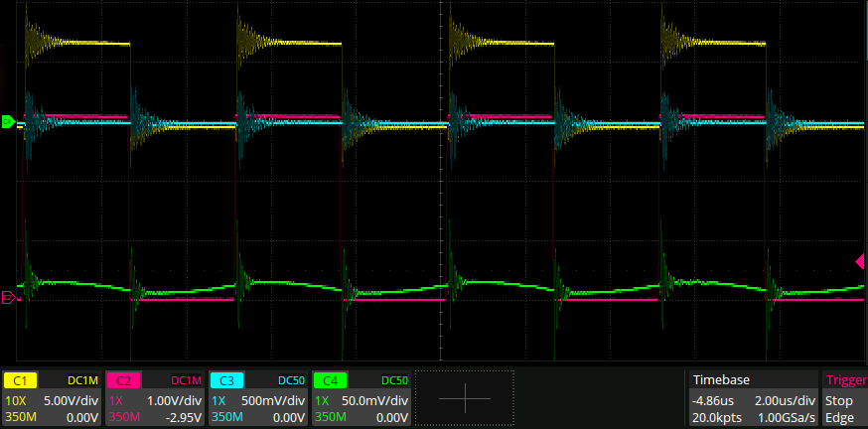Select the magenta trigger level arrow
This screenshot has width=868, height=429.
click(x=860, y=261)
